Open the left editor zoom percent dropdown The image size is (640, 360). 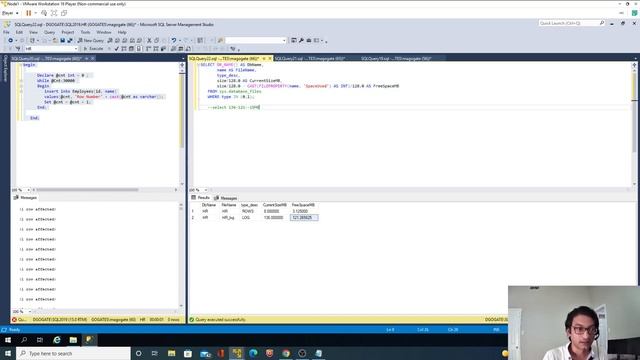[28, 190]
